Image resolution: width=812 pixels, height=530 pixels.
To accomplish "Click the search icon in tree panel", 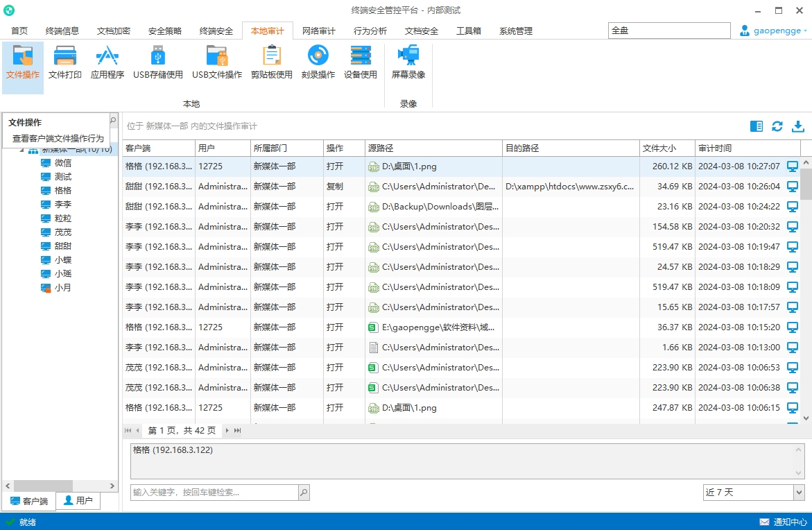I will [x=113, y=120].
